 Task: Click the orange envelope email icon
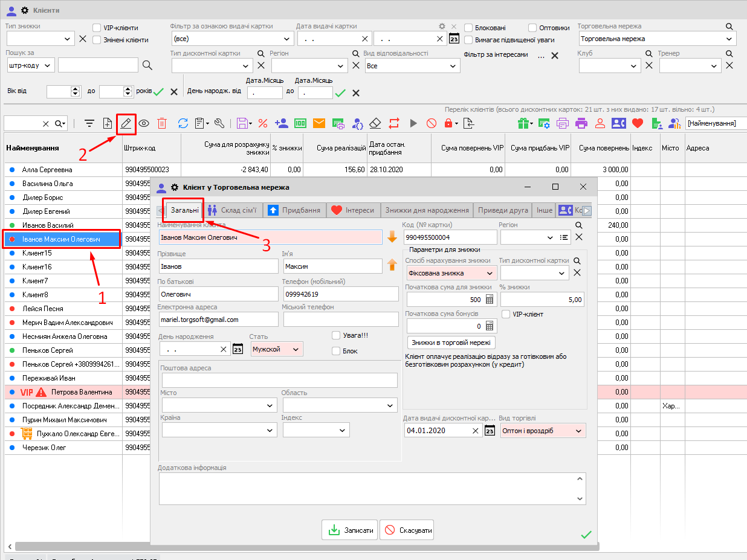point(319,123)
